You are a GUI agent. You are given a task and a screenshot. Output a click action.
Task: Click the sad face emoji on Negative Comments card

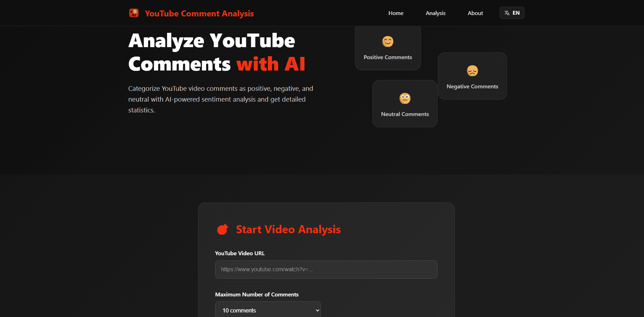tap(472, 71)
